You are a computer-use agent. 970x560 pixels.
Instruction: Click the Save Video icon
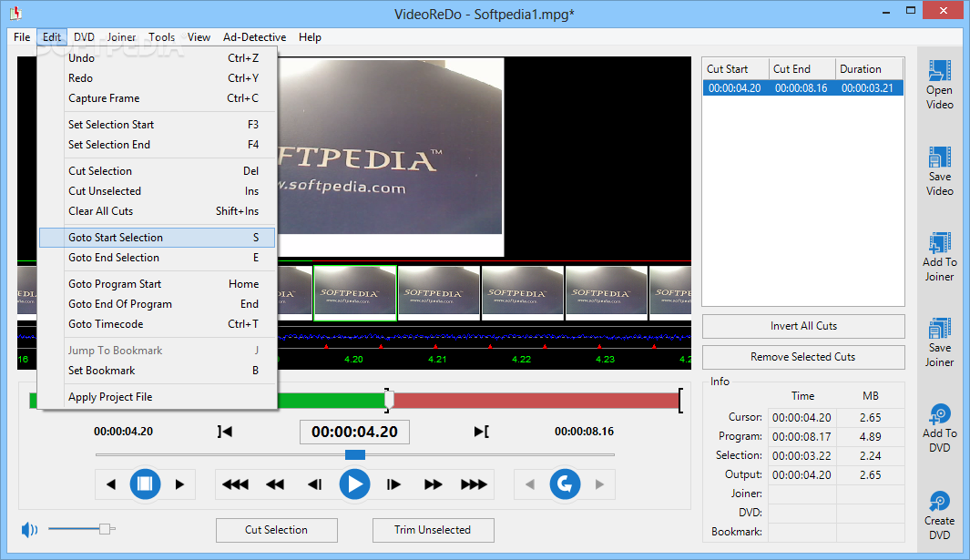point(939,157)
